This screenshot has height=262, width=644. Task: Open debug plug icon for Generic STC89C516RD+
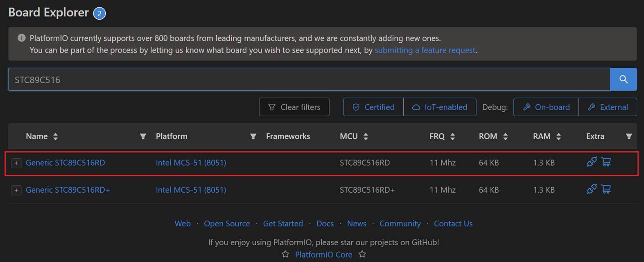pyautogui.click(x=592, y=189)
